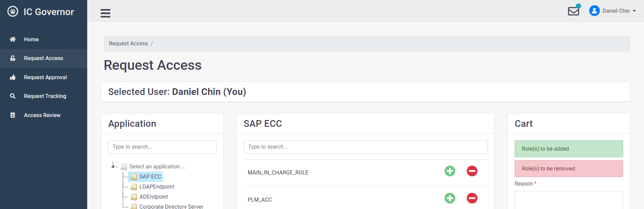Viewport: 644px width, 209px height.
Task: Click the Daniel Chin user avatar icon
Action: 594,11
